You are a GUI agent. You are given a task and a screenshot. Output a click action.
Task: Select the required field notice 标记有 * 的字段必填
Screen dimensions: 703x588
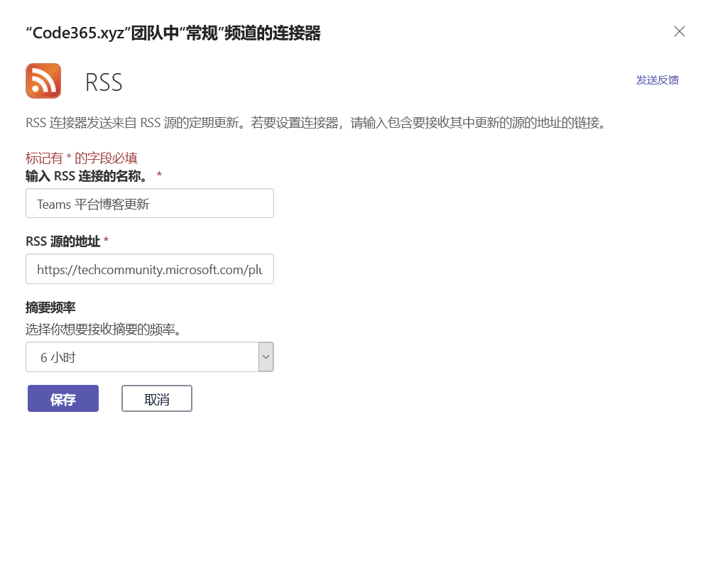81,158
